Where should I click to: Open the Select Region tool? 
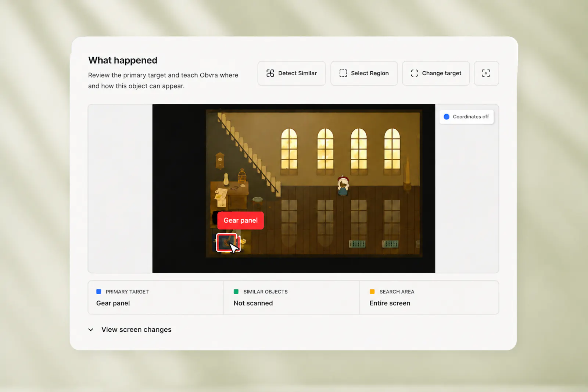pyautogui.click(x=364, y=73)
